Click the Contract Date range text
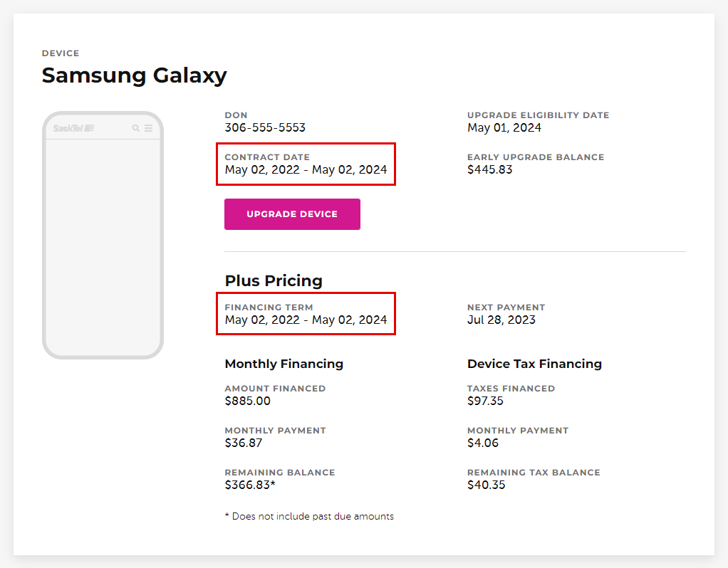 click(306, 170)
